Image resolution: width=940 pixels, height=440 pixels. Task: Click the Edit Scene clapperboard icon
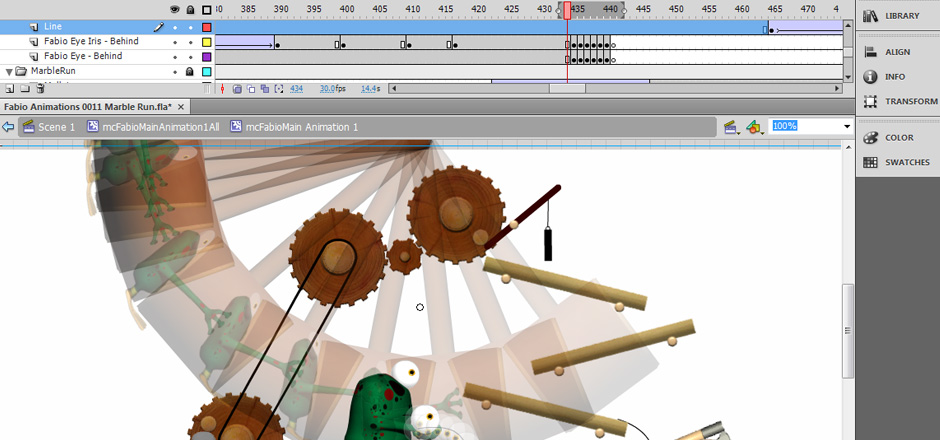pyautogui.click(x=731, y=127)
